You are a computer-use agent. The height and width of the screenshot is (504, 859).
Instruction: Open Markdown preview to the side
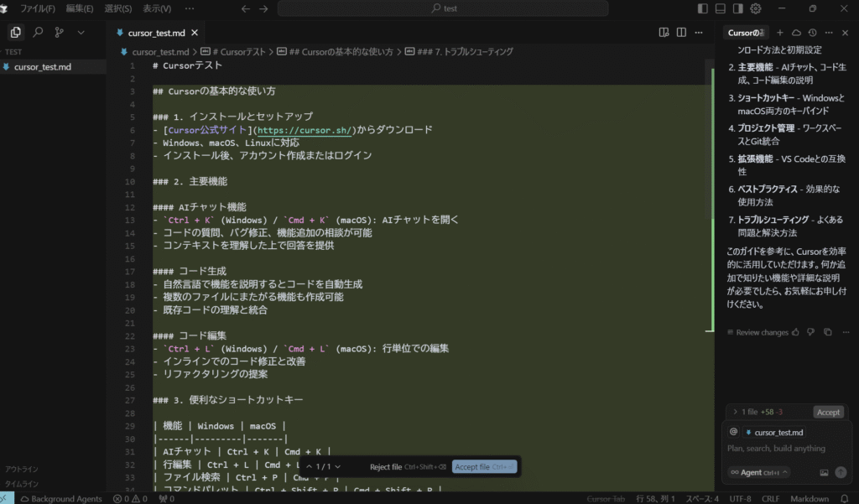click(664, 33)
